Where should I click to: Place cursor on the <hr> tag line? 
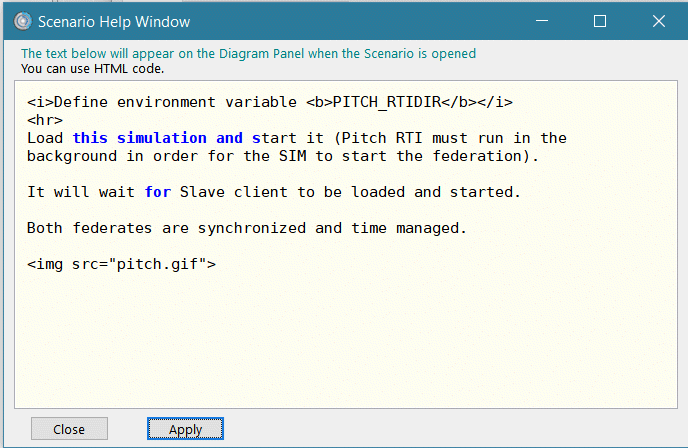click(x=44, y=120)
